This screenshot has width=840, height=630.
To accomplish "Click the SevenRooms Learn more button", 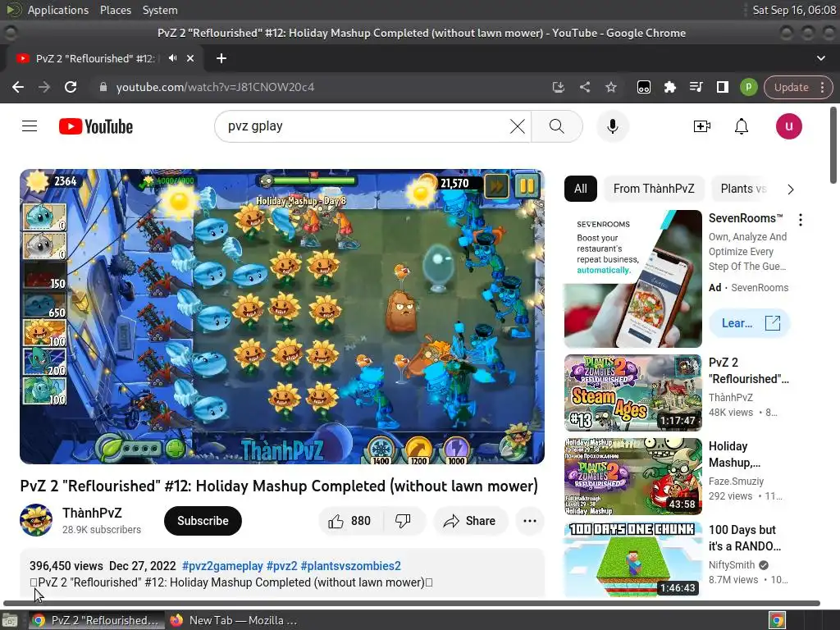I will point(749,323).
